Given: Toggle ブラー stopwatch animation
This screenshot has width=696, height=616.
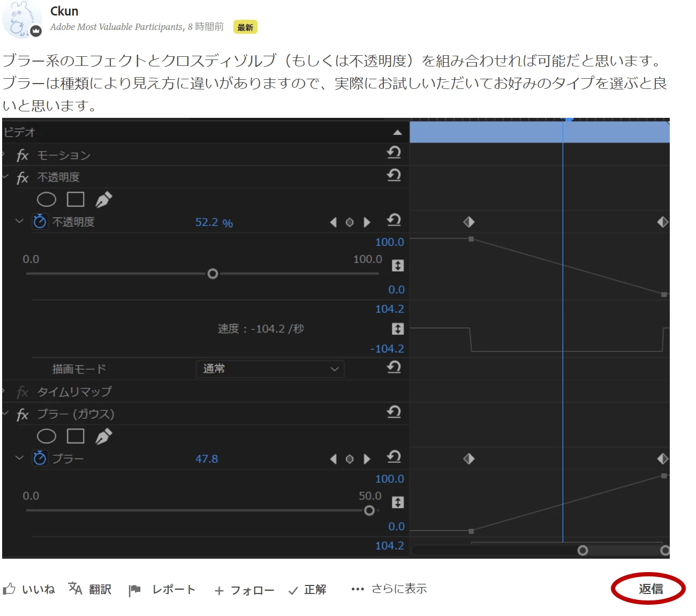Looking at the screenshot, I should 40,458.
